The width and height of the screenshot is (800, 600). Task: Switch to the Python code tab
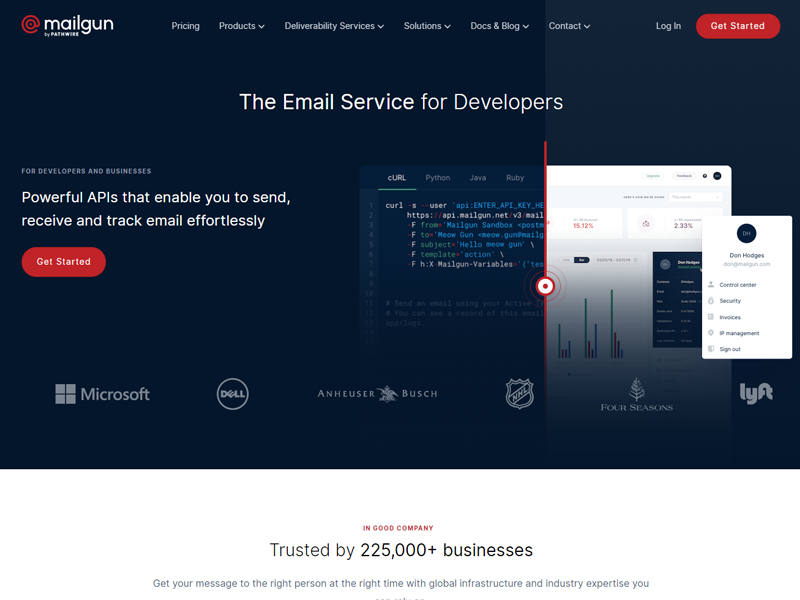[438, 178]
